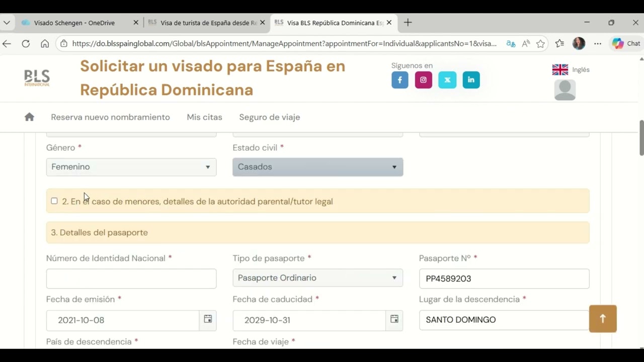
Task: Open the browser Home icon
Action: tap(45, 44)
